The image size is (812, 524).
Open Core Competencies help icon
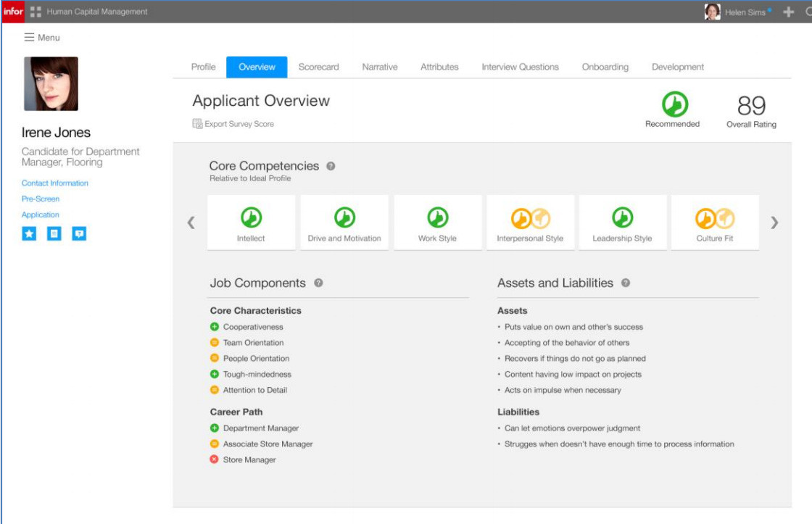point(331,166)
